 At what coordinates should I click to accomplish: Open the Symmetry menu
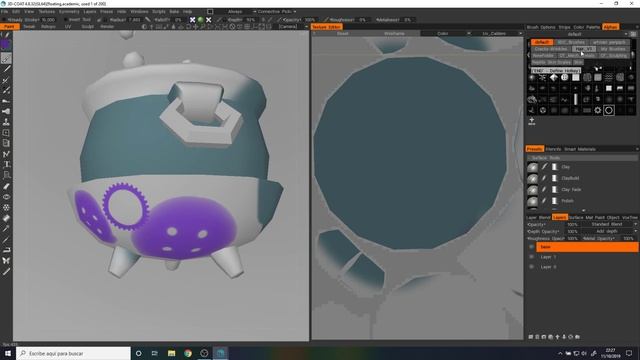[x=69, y=12]
